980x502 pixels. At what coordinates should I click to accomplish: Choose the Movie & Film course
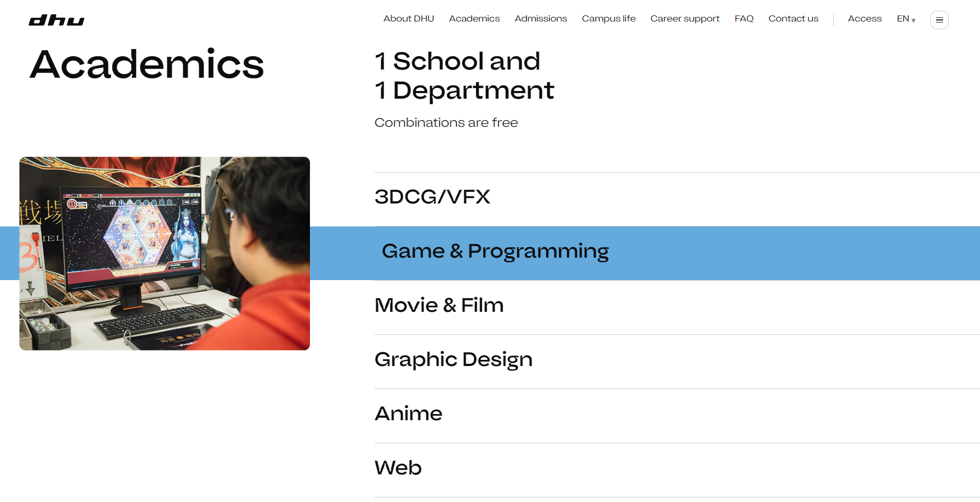point(439,305)
